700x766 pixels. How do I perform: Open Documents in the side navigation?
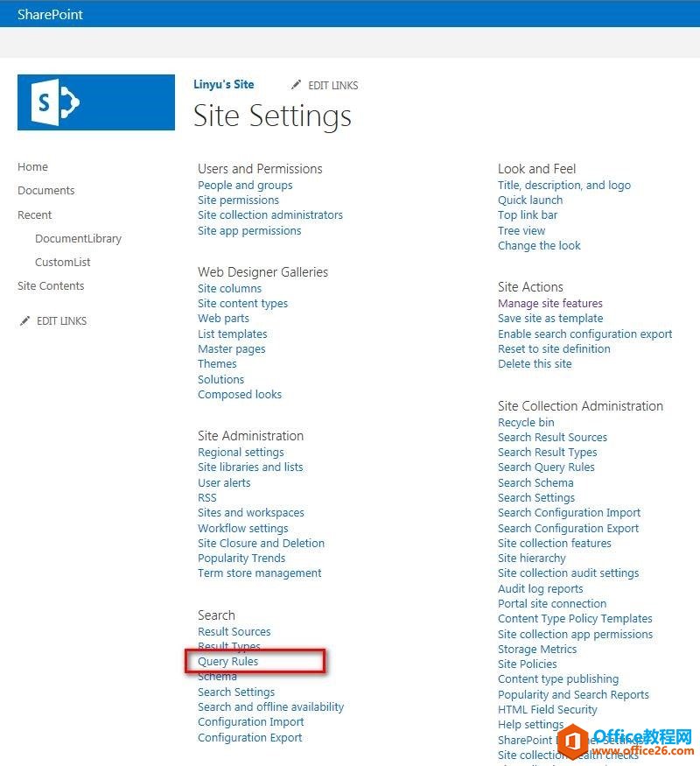tap(46, 191)
